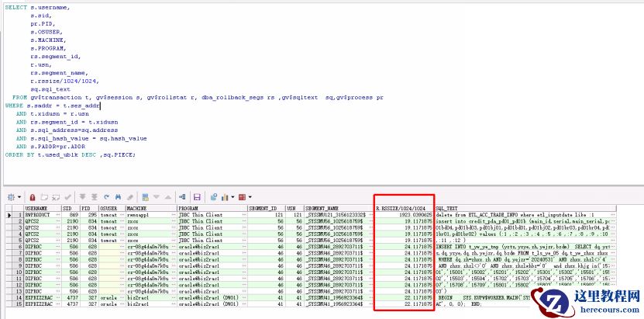Click the SID column header
Image resolution: width=644 pixels, height=319 pixels.
pos(71,209)
